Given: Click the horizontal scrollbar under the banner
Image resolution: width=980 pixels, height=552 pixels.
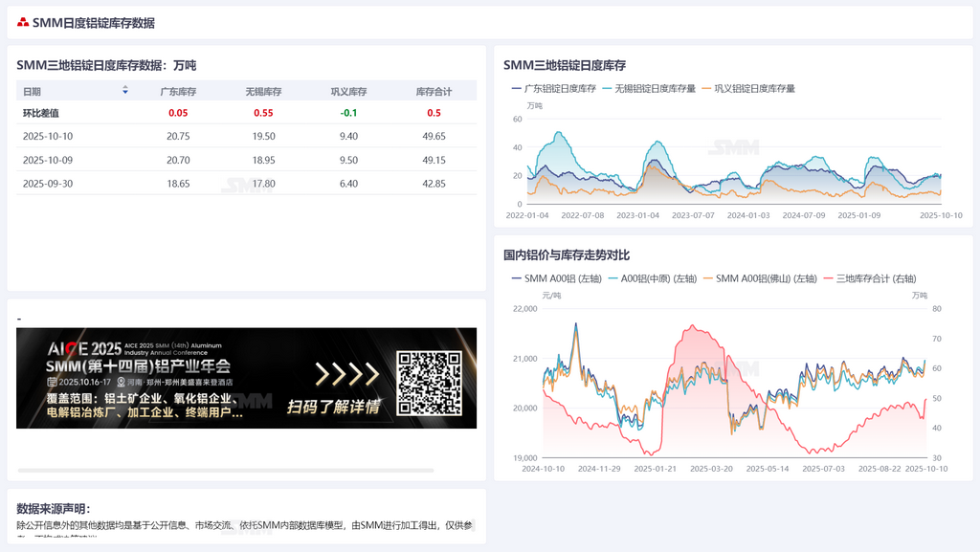Looking at the screenshot, I should (x=226, y=470).
